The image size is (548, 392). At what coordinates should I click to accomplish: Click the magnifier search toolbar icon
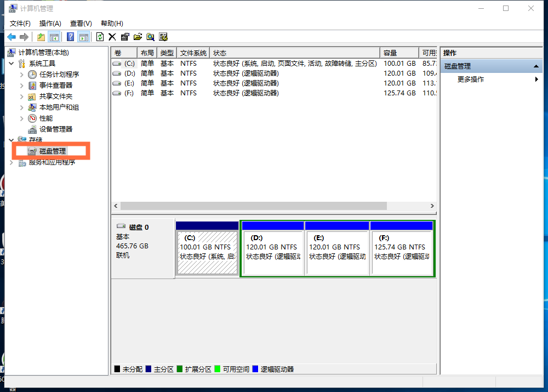[x=150, y=37]
